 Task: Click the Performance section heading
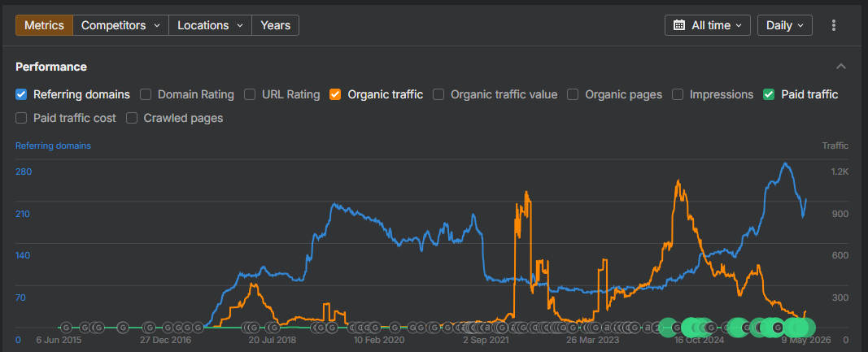click(x=51, y=67)
